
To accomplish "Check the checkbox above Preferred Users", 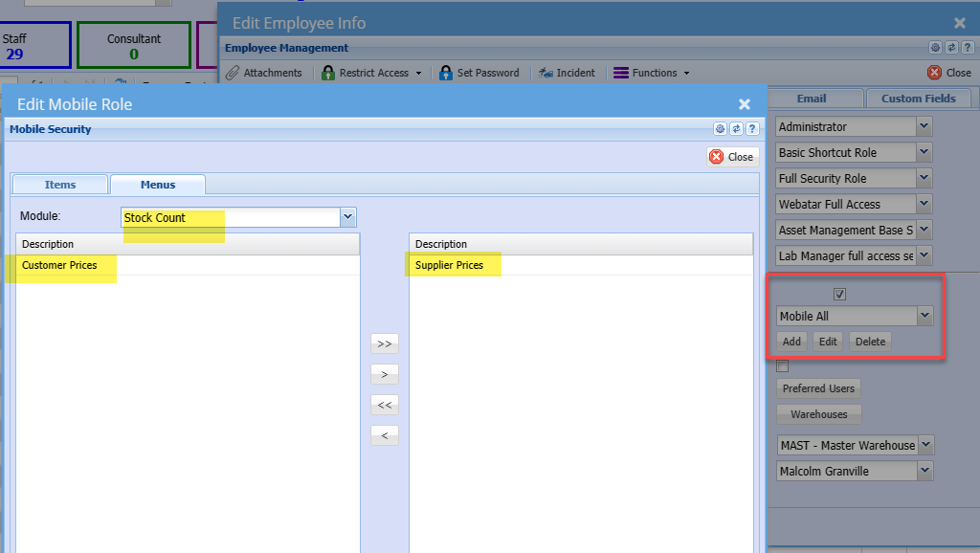I will [x=783, y=366].
